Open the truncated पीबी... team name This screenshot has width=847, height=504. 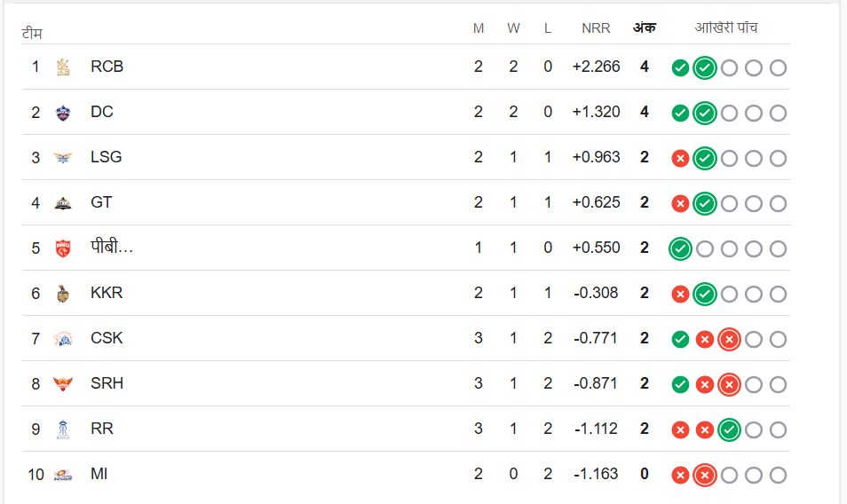pos(112,248)
